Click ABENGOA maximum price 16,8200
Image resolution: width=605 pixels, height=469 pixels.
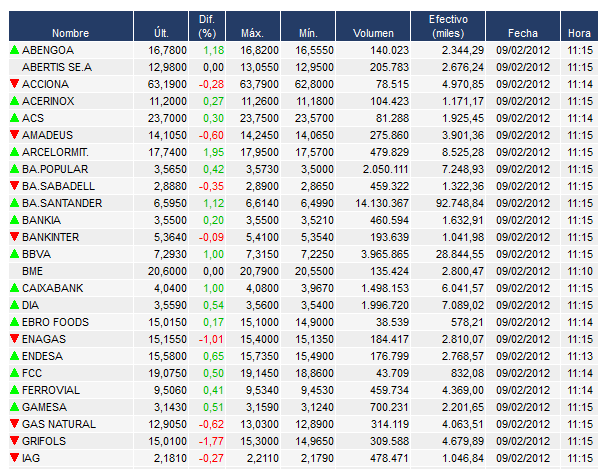259,50
